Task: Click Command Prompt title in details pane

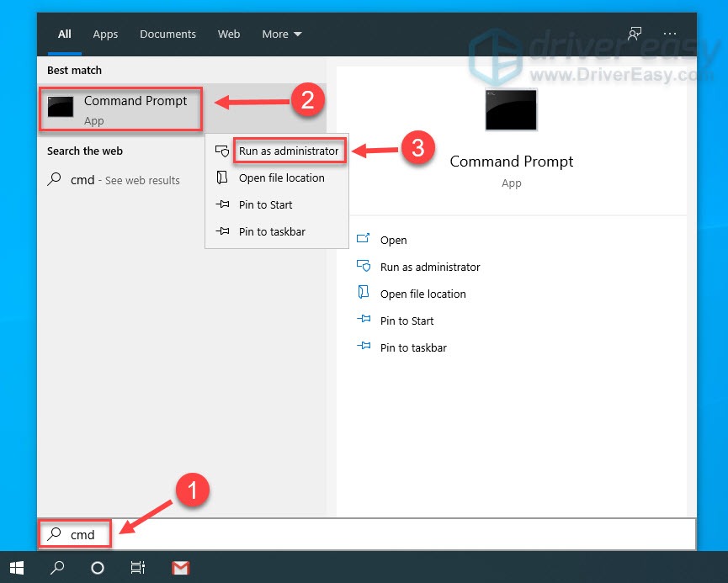Action: pos(511,161)
